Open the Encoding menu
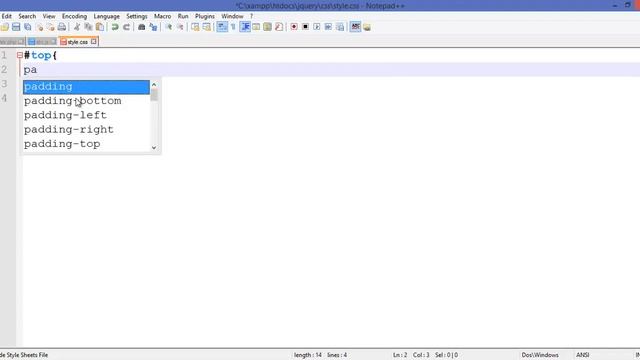The image size is (640, 360). tap(74, 16)
